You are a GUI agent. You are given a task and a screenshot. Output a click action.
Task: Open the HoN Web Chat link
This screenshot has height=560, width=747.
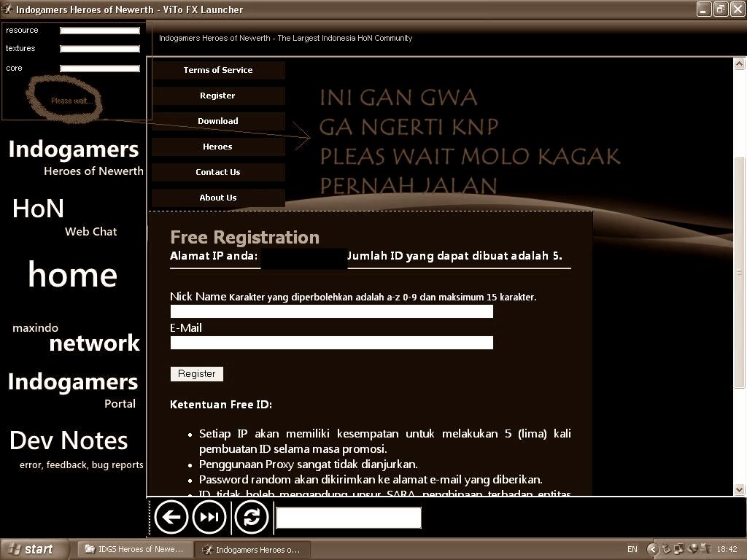pos(64,217)
